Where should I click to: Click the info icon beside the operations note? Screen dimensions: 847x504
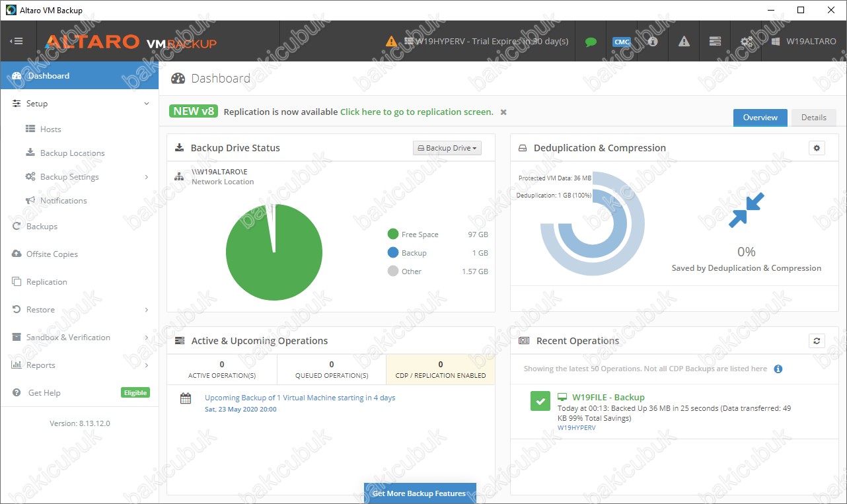click(778, 369)
